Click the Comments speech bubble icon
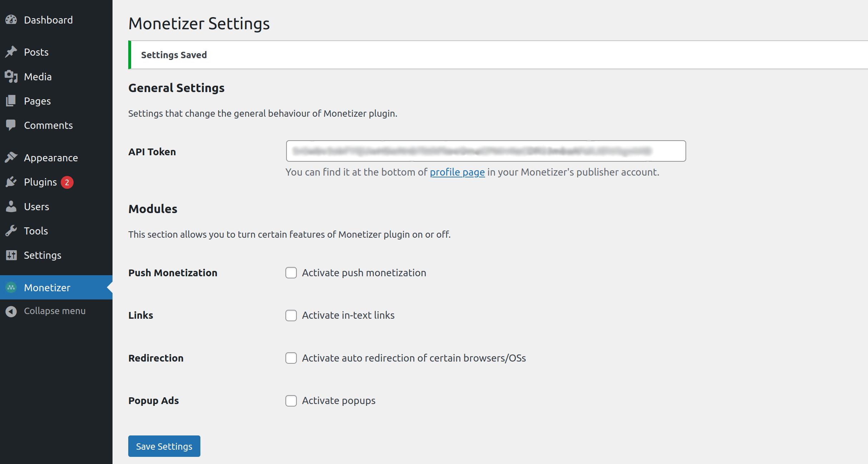 coord(11,125)
